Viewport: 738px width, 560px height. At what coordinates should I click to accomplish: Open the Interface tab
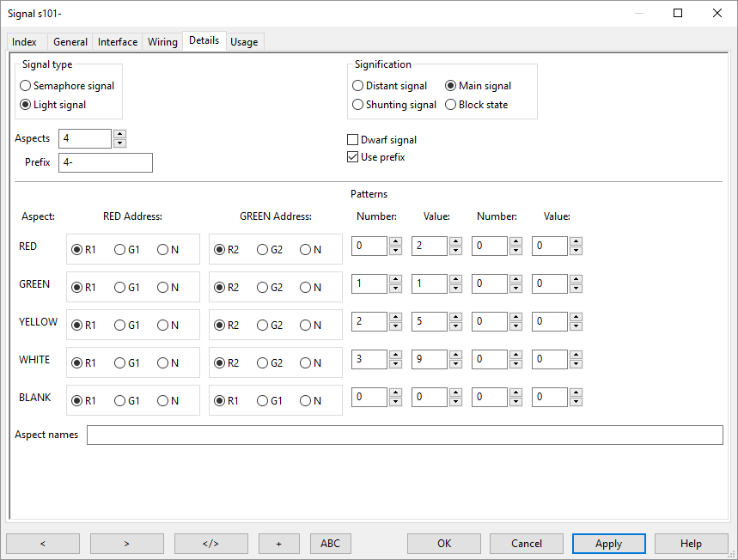click(x=118, y=42)
